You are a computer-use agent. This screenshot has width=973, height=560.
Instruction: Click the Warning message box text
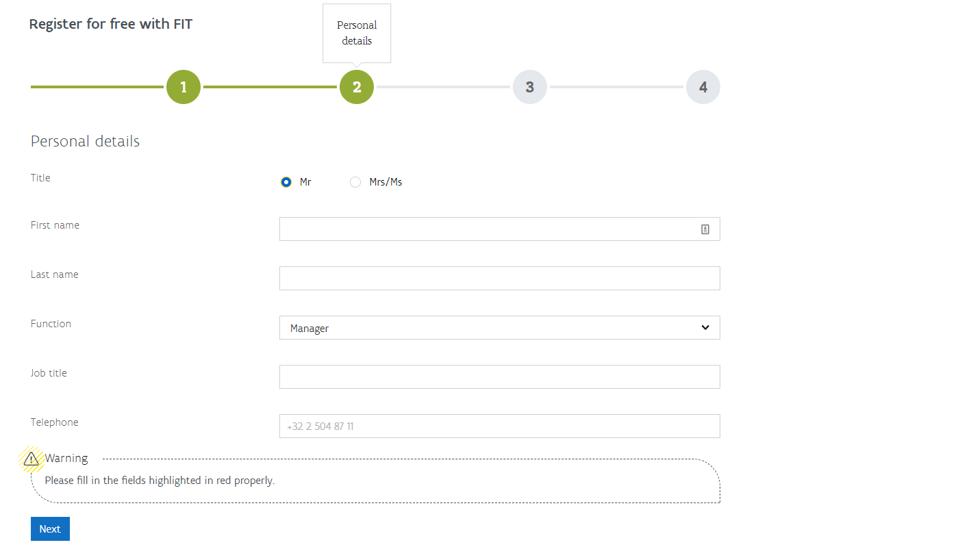160,481
